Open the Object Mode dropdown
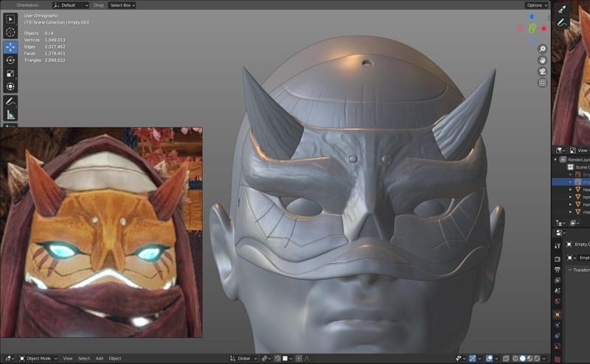 click(38, 358)
